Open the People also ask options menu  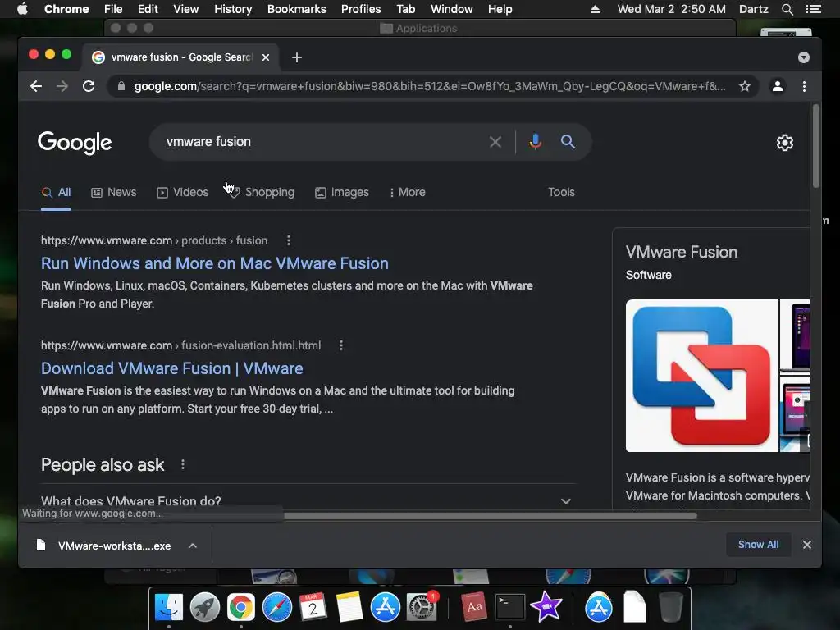click(x=183, y=464)
